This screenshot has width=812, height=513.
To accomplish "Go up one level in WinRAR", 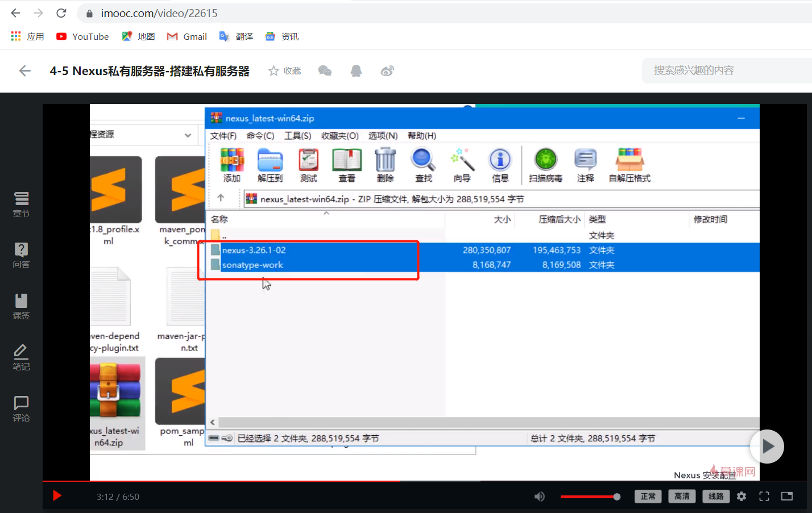I will point(221,198).
